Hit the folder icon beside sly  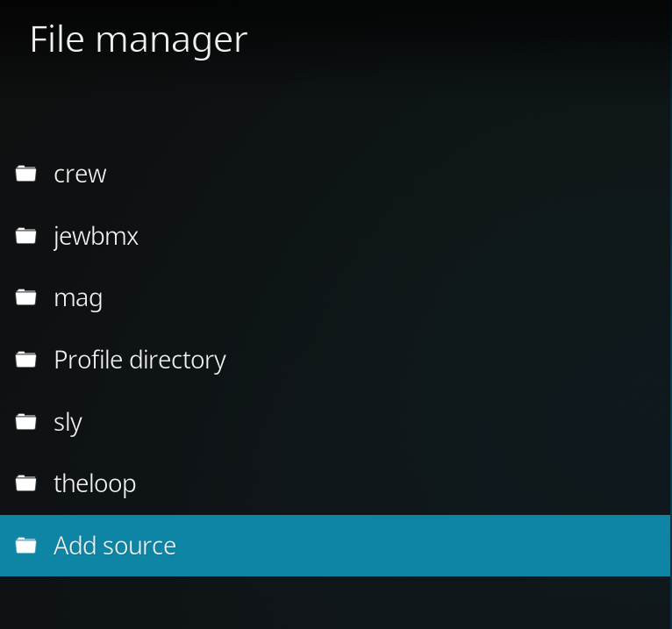[26, 422]
